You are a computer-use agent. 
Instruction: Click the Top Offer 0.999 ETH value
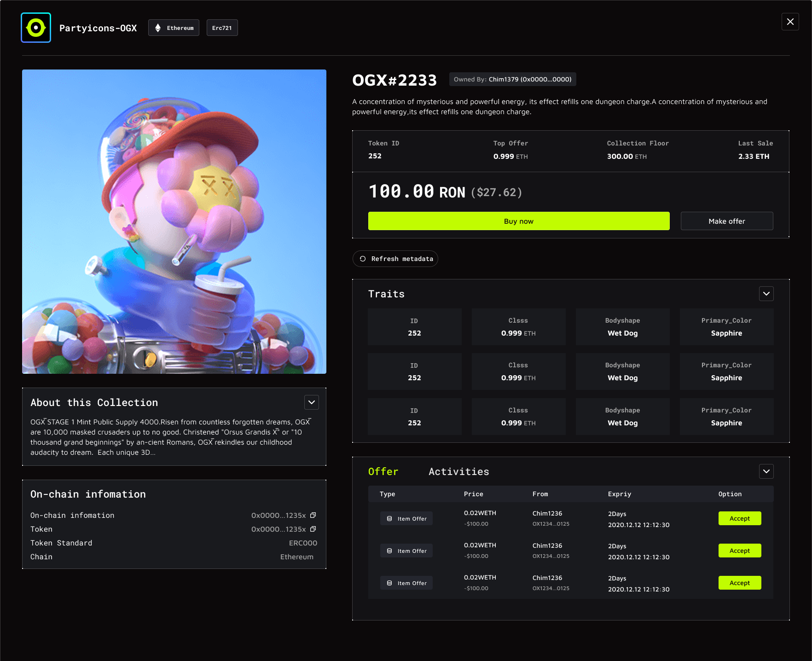(x=510, y=157)
